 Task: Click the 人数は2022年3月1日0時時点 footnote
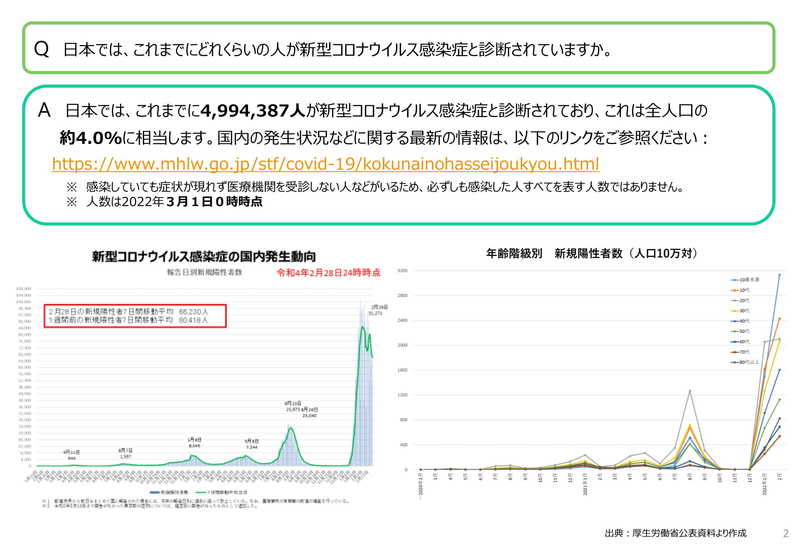(170, 201)
